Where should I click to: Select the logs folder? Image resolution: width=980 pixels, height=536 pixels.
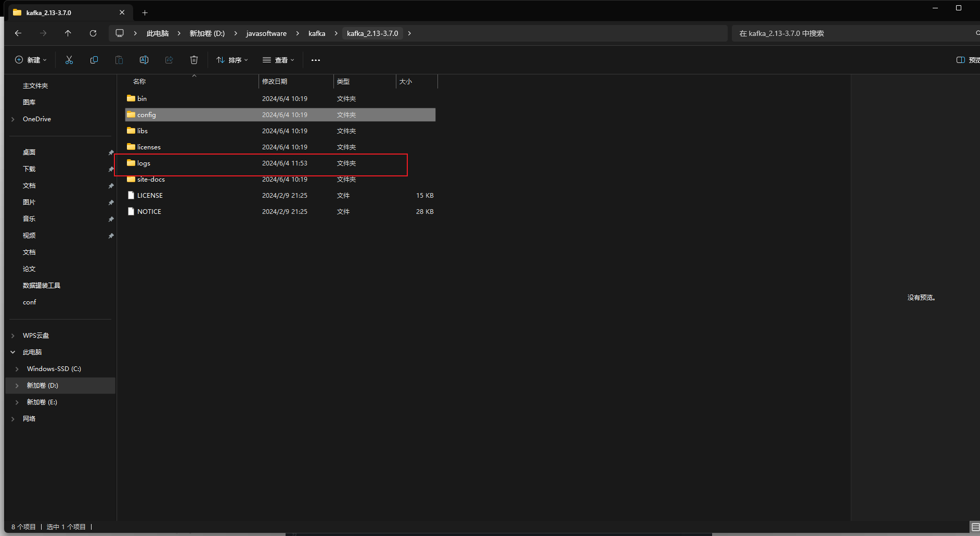tap(280, 163)
